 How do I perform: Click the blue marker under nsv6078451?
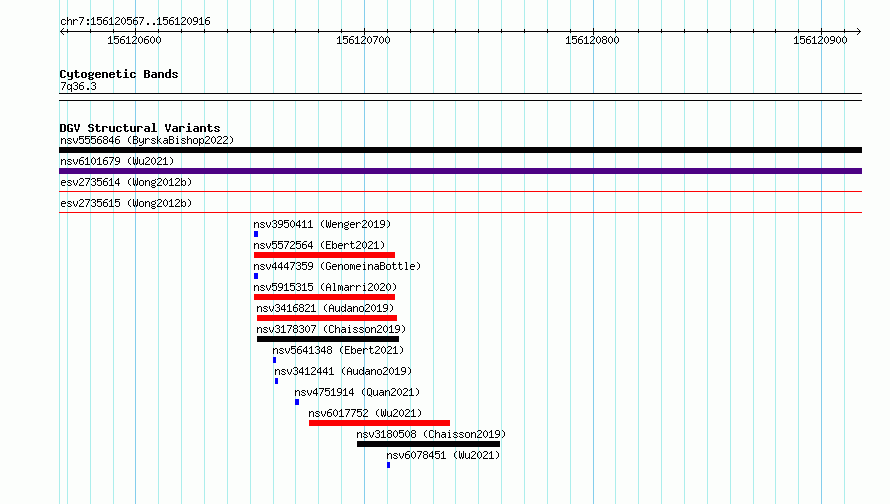[x=389, y=465]
